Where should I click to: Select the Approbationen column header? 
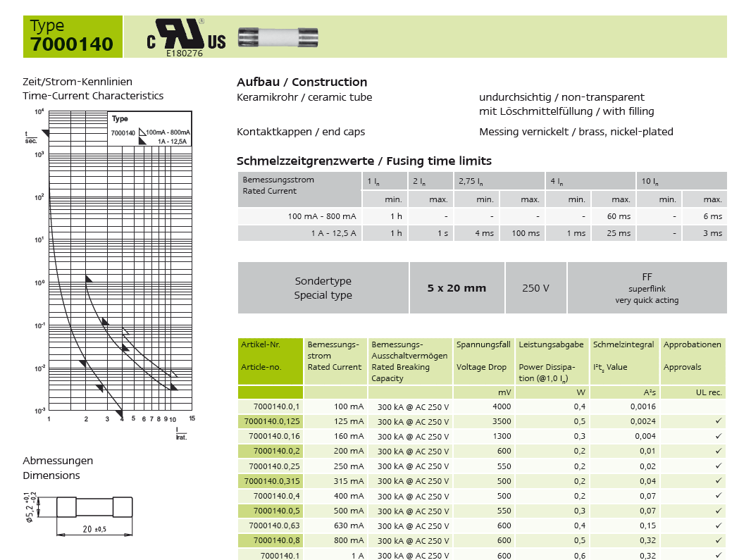[x=693, y=361]
